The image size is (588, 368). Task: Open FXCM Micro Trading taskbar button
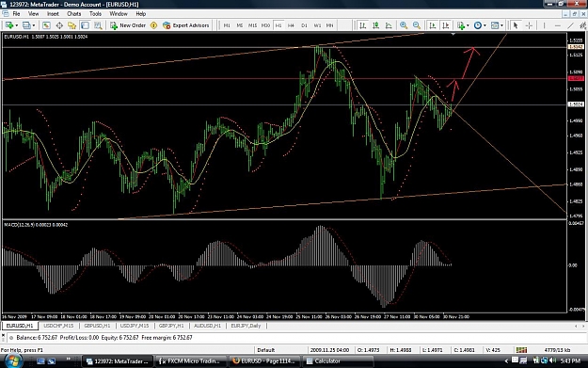[x=190, y=361]
